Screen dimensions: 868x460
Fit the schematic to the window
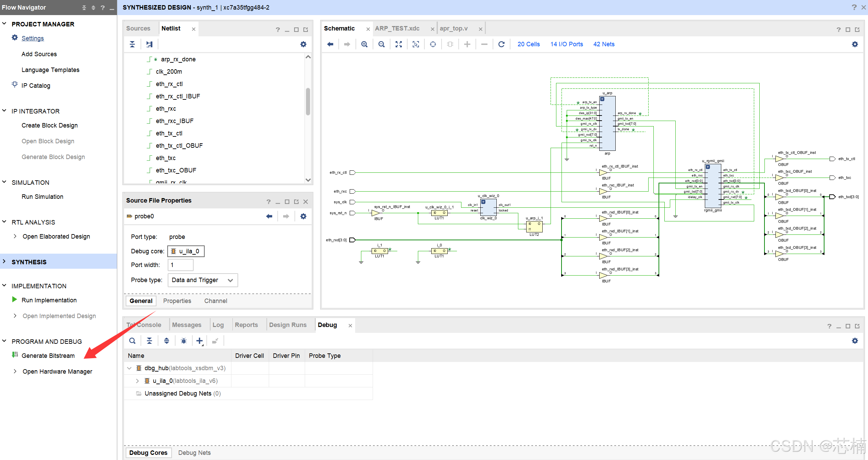[398, 44]
